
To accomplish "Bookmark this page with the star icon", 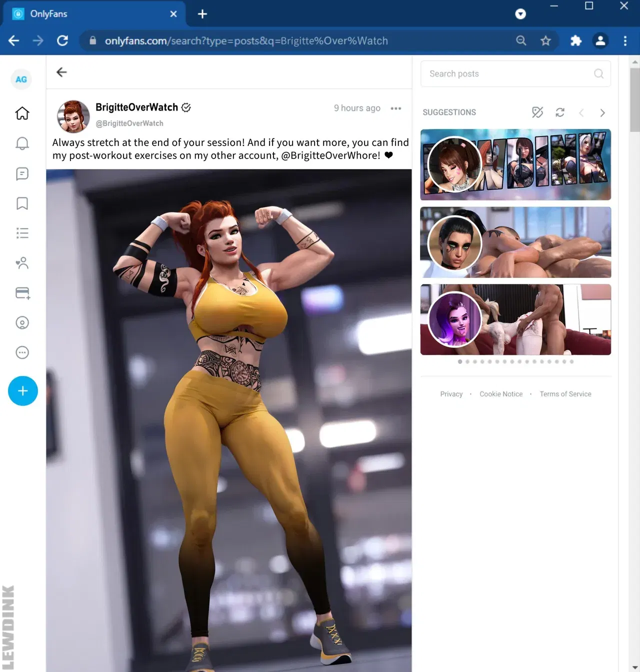I will pyautogui.click(x=545, y=40).
